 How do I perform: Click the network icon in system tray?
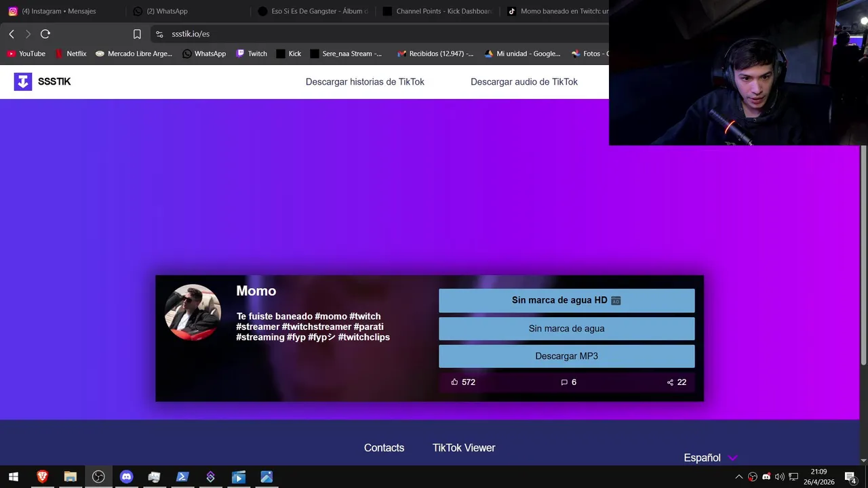coord(793,477)
